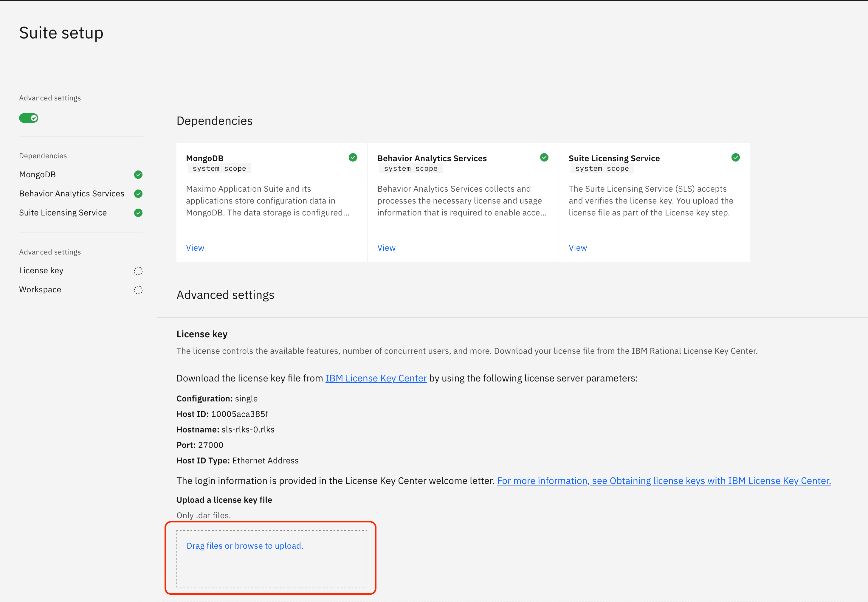
Task: Toggle the Advanced settings switch off
Action: 29,118
